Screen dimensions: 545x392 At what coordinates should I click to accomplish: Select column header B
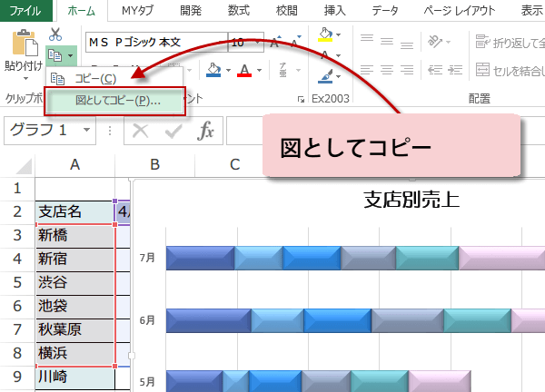(x=154, y=164)
